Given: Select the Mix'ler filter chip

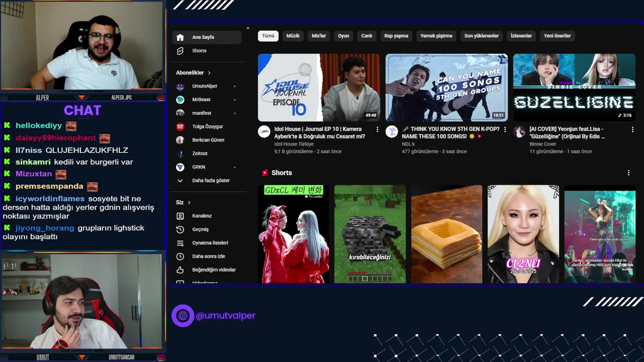Looking at the screenshot, I should click(319, 36).
